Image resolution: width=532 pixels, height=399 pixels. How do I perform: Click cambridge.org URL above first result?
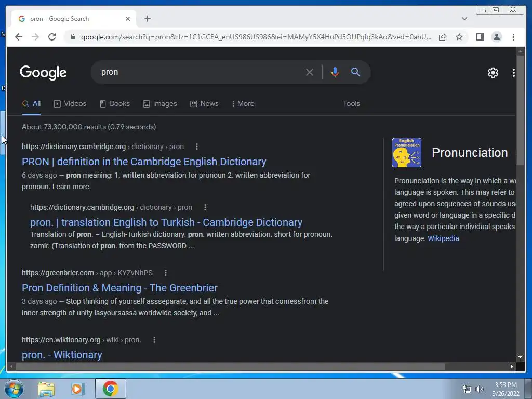click(103, 147)
